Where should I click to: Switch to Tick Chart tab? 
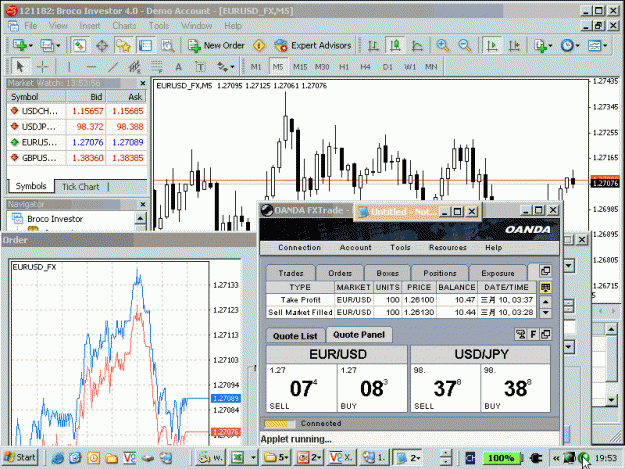click(81, 186)
